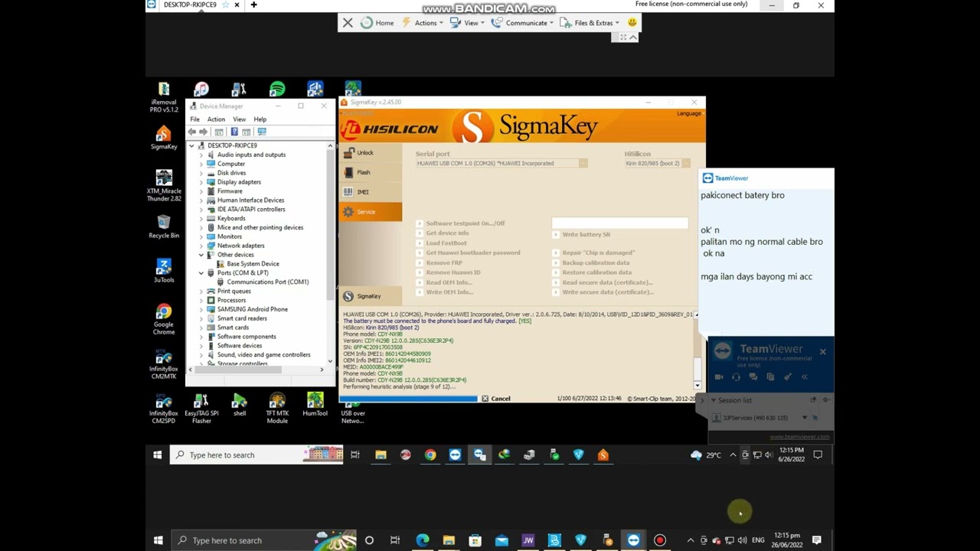
Task: Select Communications Port (COM1) in device tree
Action: (x=268, y=282)
